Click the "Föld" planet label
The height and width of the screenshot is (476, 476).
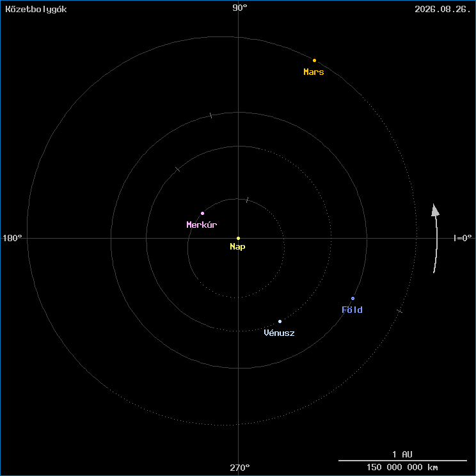tap(352, 310)
